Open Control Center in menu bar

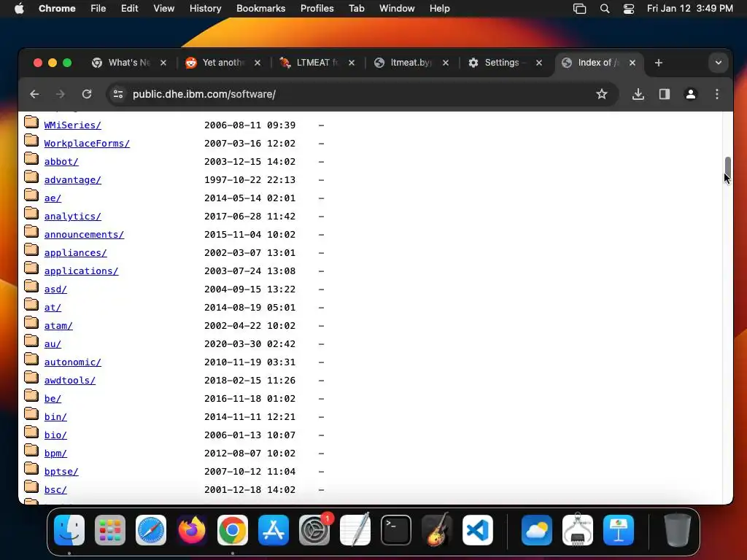(x=629, y=9)
